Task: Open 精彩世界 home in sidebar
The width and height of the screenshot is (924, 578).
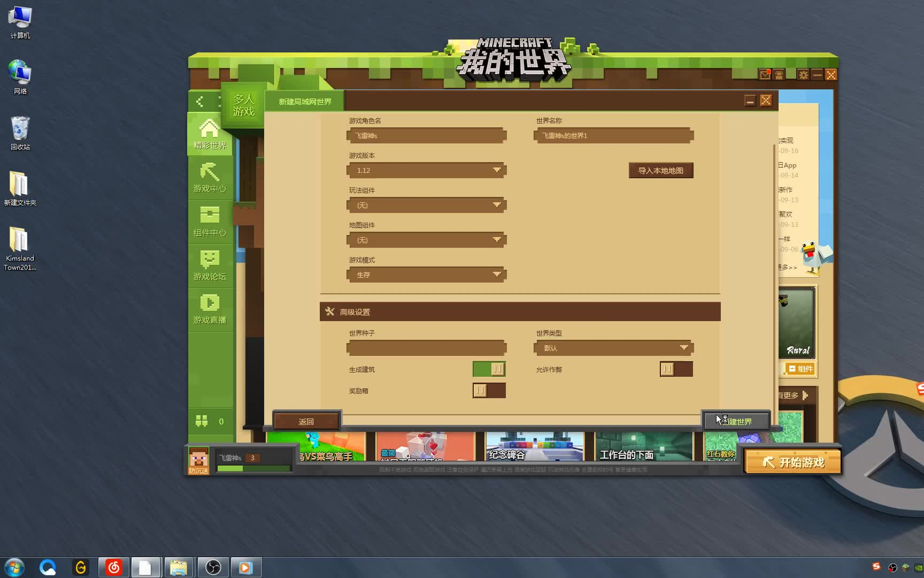Action: click(x=210, y=134)
